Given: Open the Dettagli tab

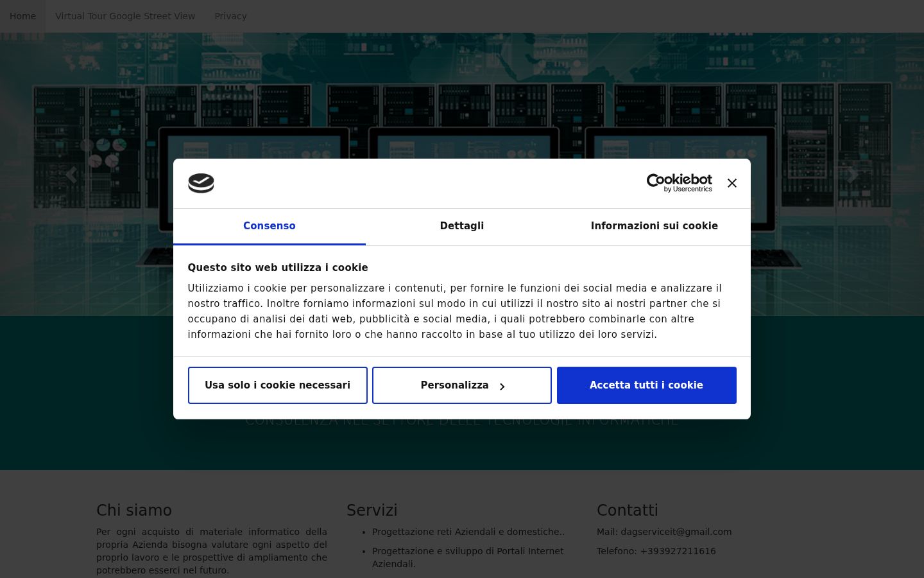Looking at the screenshot, I should (x=462, y=226).
